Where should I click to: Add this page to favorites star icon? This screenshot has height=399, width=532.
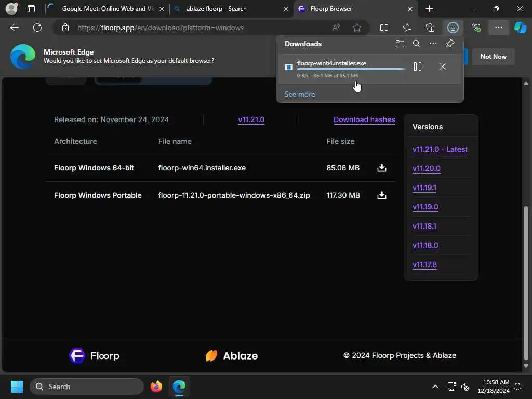coord(356,28)
